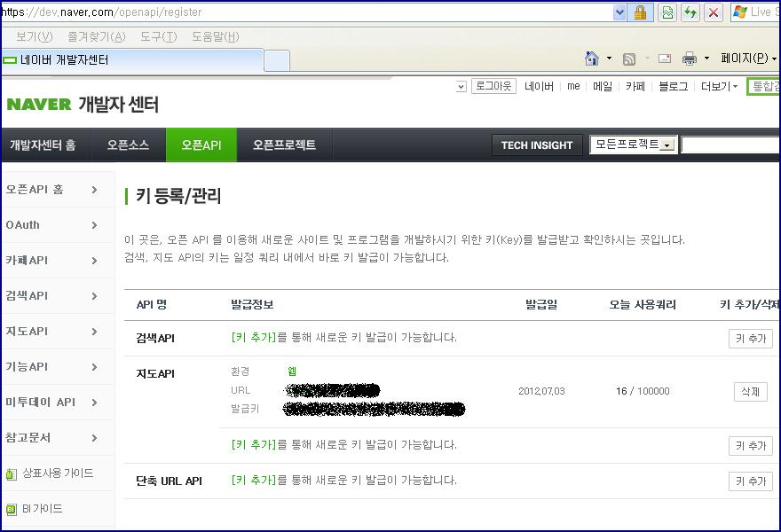Click 키 추가 button in 검색API row
This screenshot has width=781, height=532.
click(x=750, y=339)
